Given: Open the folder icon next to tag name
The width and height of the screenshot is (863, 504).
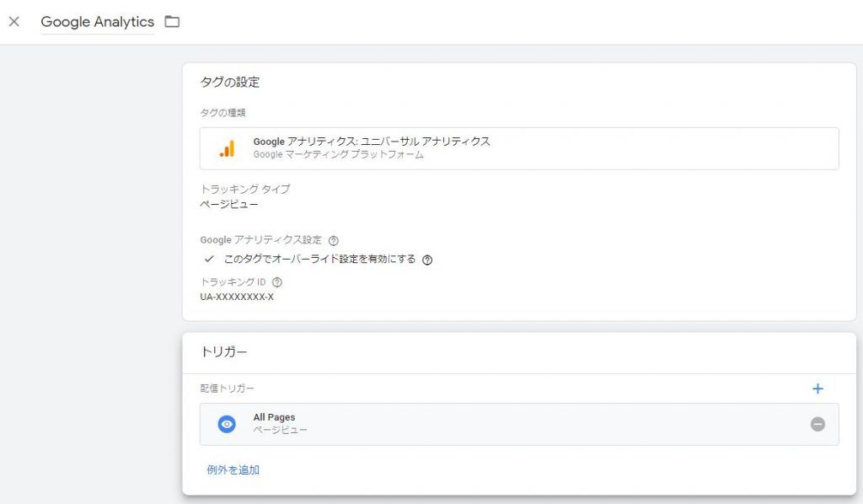Looking at the screenshot, I should tap(172, 23).
